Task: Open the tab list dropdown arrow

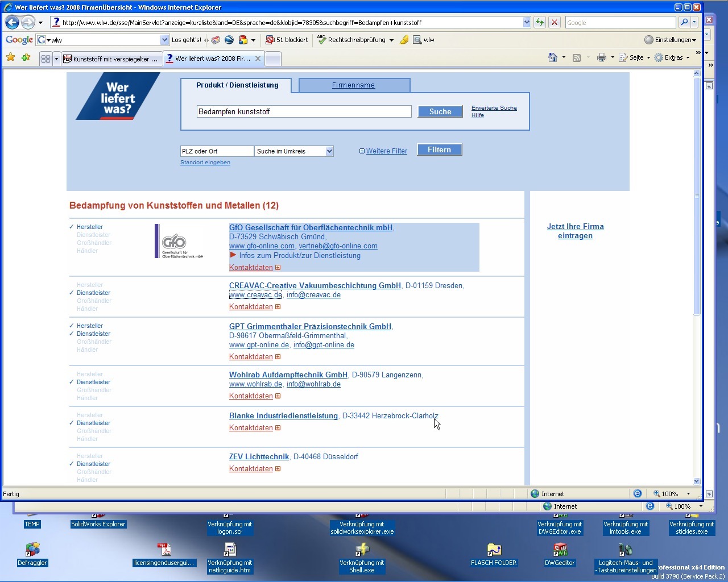Action: point(56,59)
